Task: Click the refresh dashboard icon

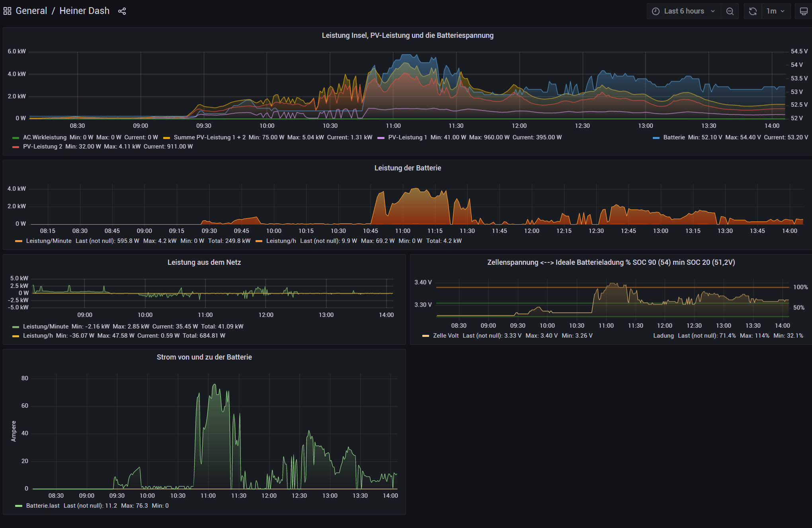Action: pyautogui.click(x=753, y=11)
